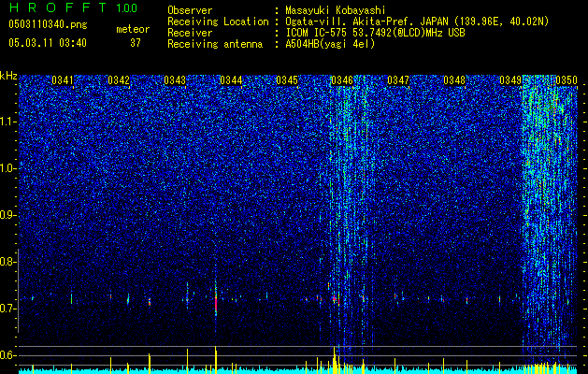Click the HROFFT 1.0.0 title text
The height and width of the screenshot is (374, 588).
74,7
